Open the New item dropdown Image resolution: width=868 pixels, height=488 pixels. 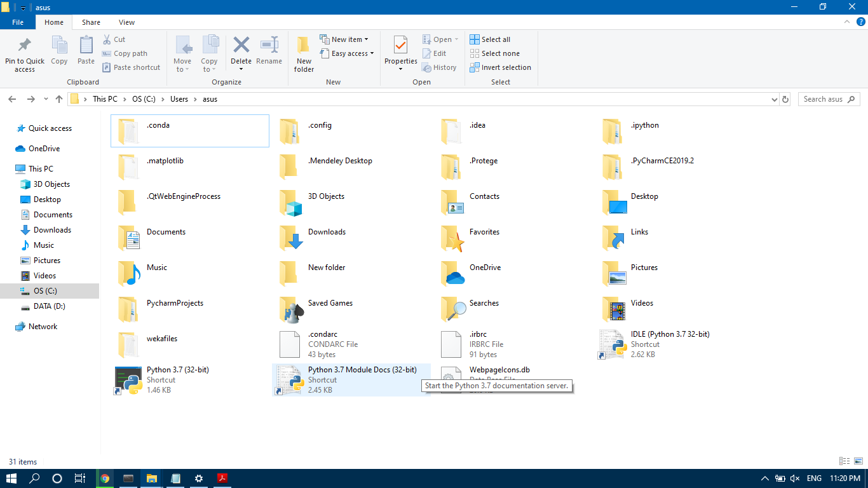(x=344, y=39)
